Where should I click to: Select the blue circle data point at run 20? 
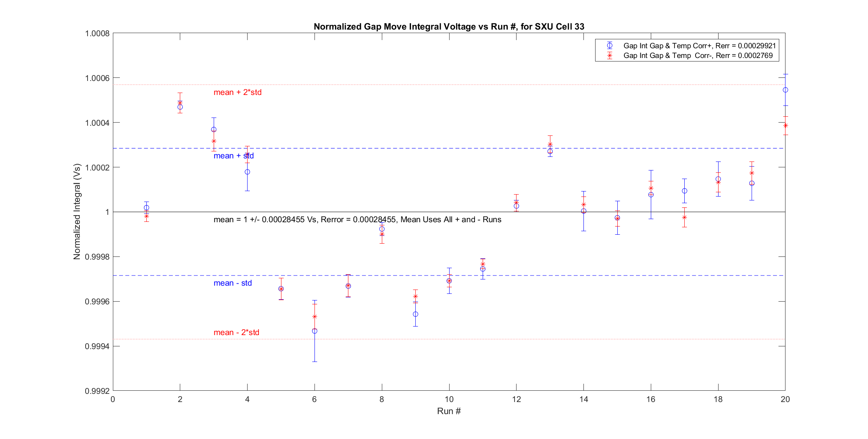pos(785,90)
